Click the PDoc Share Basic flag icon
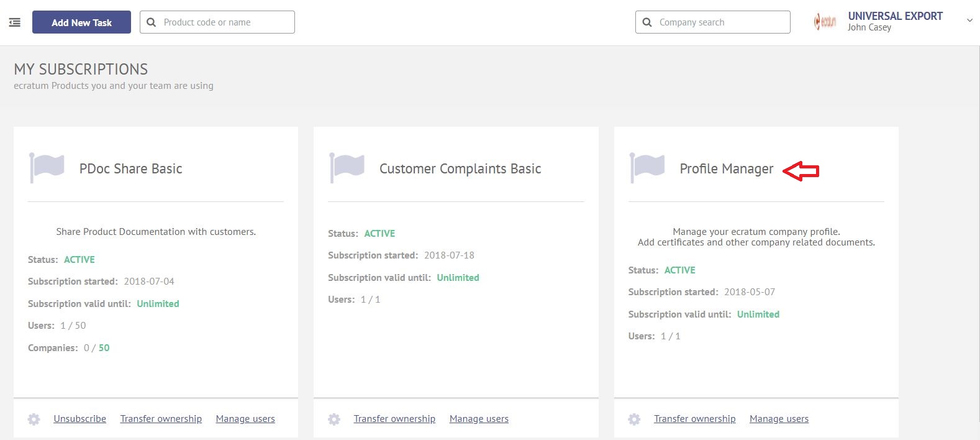This screenshot has height=440, width=980. click(x=47, y=168)
